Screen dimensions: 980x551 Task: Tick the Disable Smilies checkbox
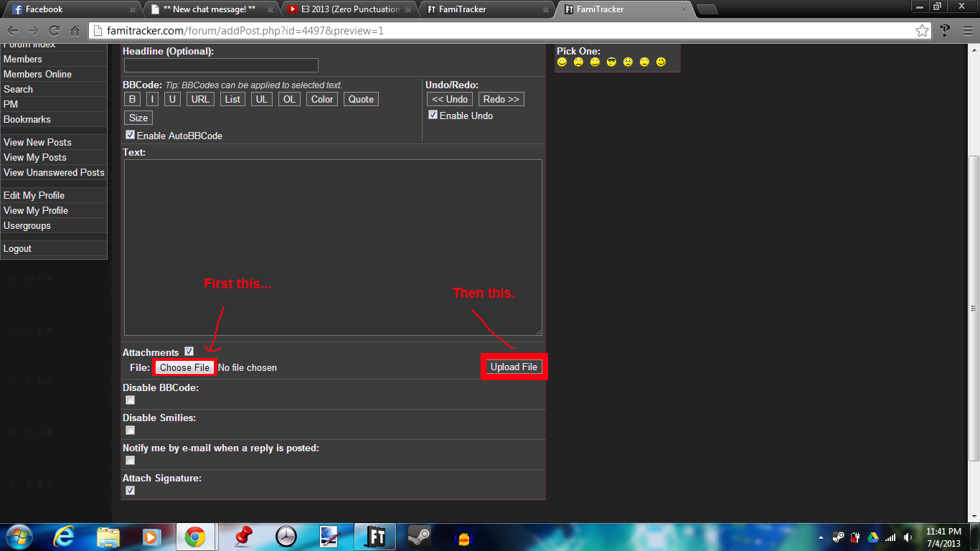130,430
